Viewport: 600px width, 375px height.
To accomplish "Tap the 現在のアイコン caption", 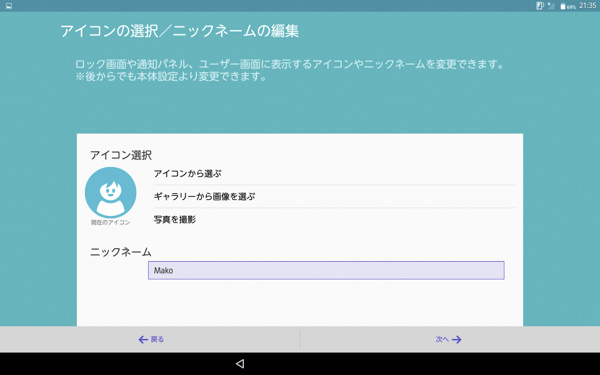I will [x=110, y=222].
